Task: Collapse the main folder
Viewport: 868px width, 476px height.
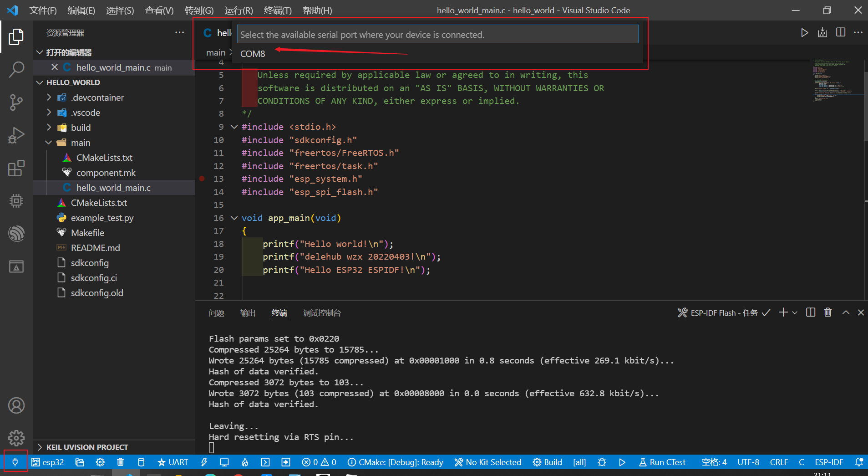Action: pos(49,143)
